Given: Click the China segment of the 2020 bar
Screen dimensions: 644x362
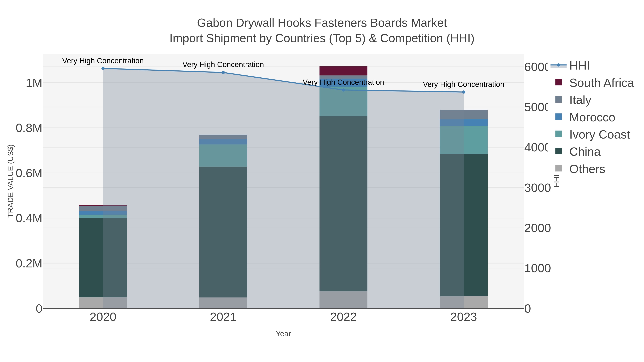Looking at the screenshot, I should click(103, 258).
